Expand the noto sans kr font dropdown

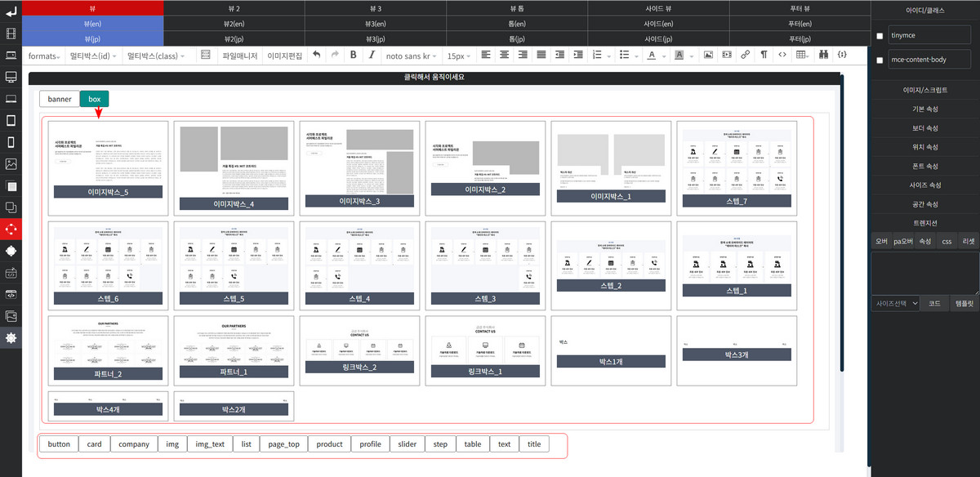pyautogui.click(x=412, y=56)
